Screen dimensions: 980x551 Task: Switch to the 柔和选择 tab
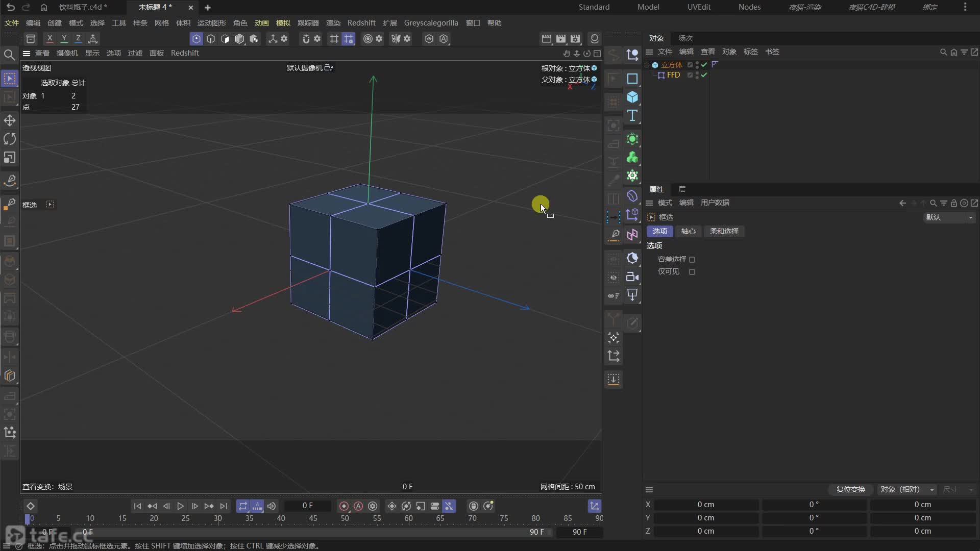coord(724,231)
